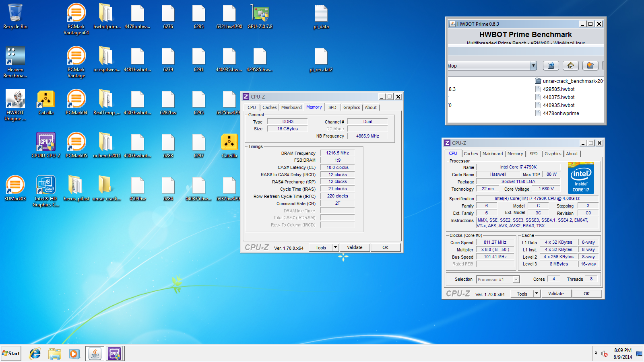Click Show Desktop button on taskbar
Image resolution: width=644 pixels, height=362 pixels.
639,354
